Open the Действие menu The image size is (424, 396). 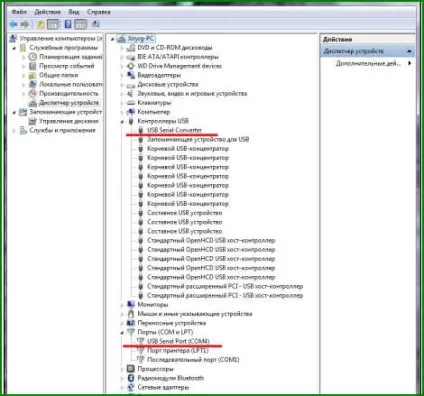point(48,12)
